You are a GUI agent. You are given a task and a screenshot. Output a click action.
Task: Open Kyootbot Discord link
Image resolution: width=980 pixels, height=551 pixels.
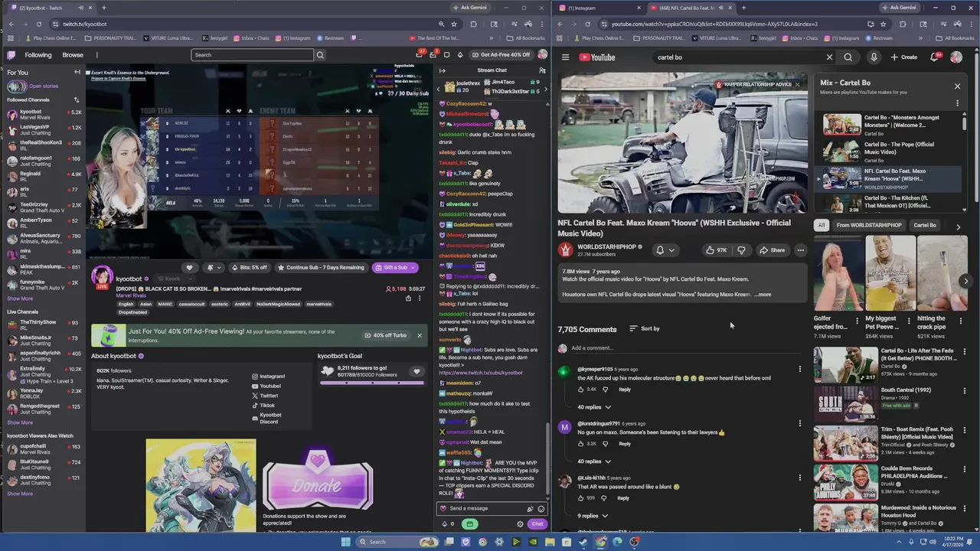[x=266, y=418]
